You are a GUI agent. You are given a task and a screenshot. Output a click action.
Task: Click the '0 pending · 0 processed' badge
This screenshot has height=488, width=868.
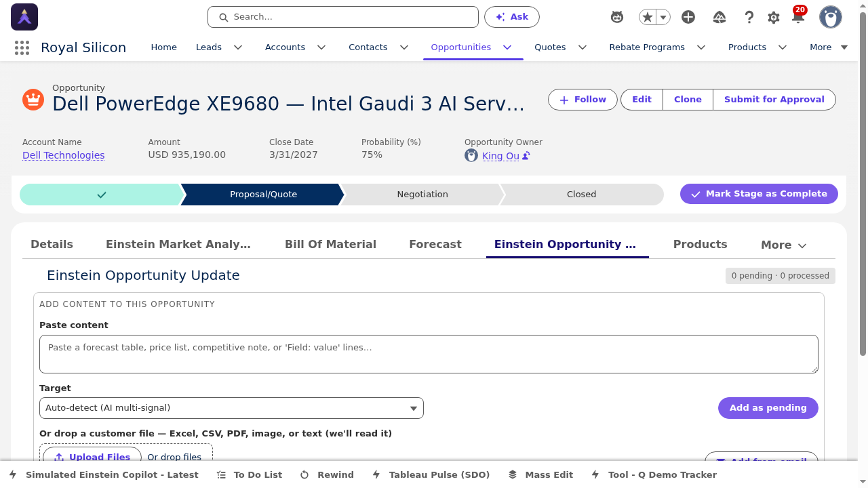click(x=781, y=276)
